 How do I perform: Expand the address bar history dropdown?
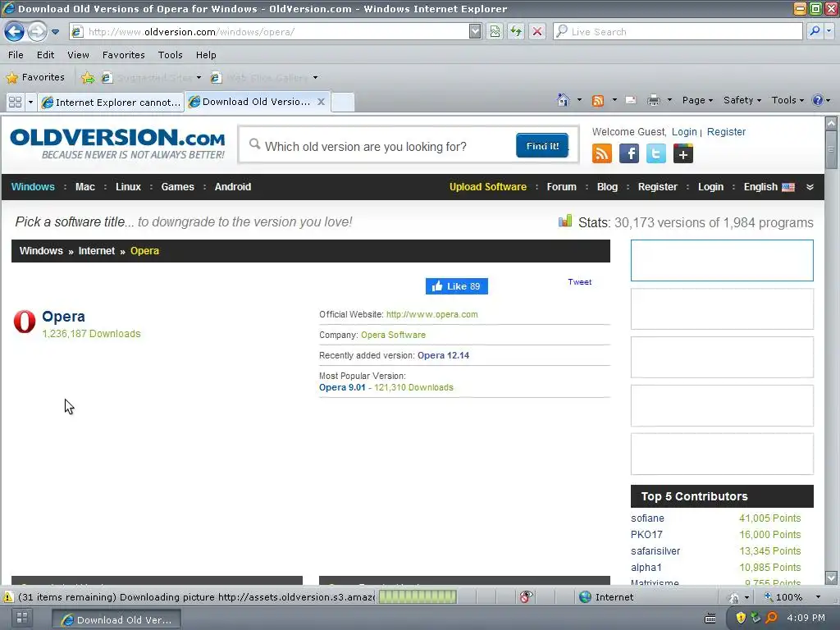click(475, 32)
